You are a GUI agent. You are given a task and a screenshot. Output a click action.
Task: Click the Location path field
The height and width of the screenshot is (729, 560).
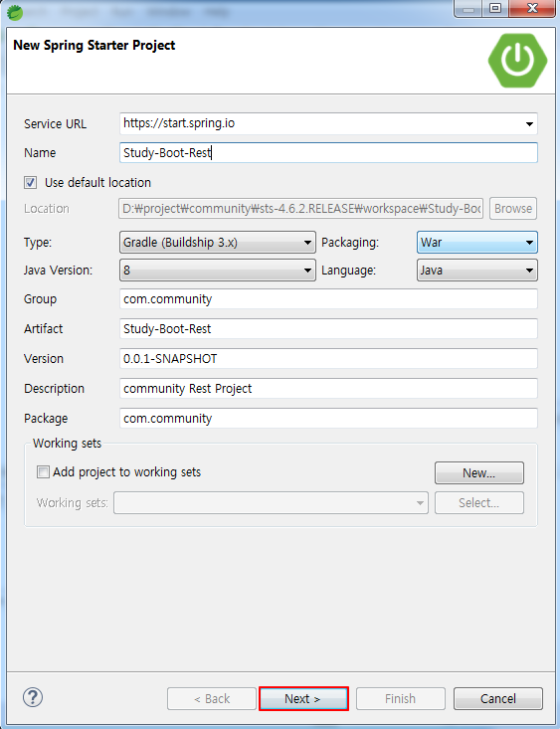301,208
